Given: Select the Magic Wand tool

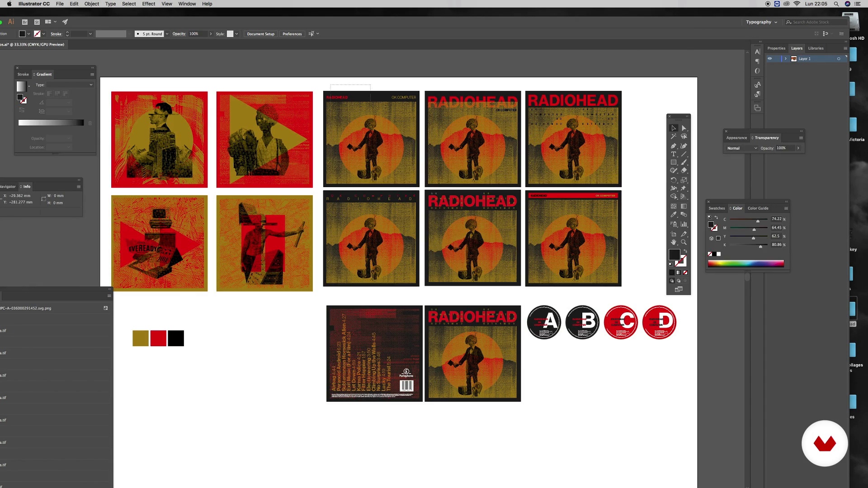Looking at the screenshot, I should pos(673,136).
